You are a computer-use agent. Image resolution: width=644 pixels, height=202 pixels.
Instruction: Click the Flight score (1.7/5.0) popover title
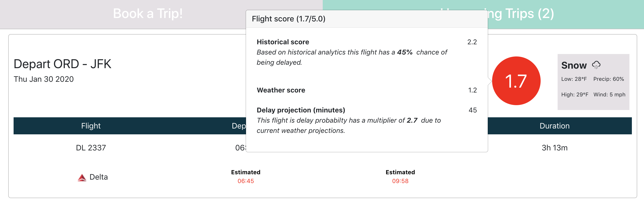[x=289, y=19]
